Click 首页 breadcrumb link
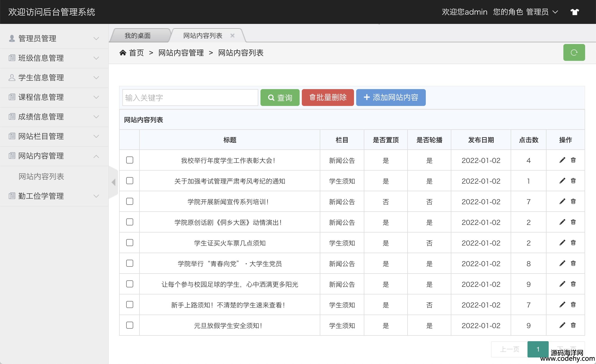This screenshot has height=364, width=596. click(136, 53)
